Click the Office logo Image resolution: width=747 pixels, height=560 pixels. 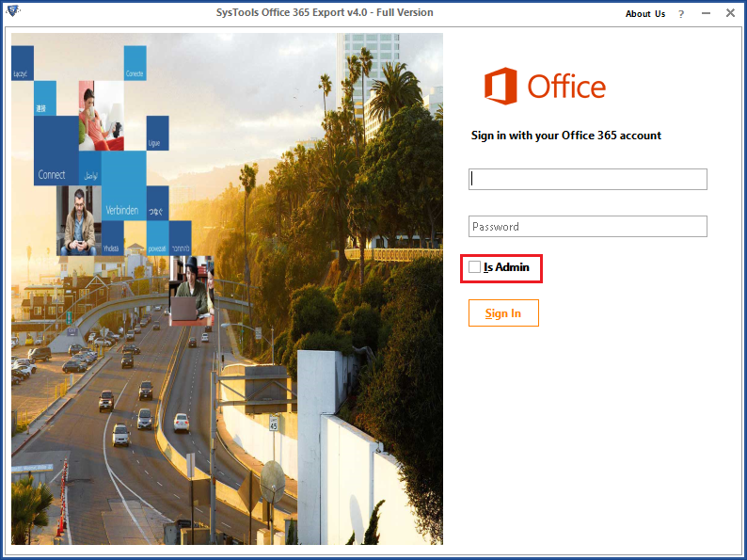545,86
